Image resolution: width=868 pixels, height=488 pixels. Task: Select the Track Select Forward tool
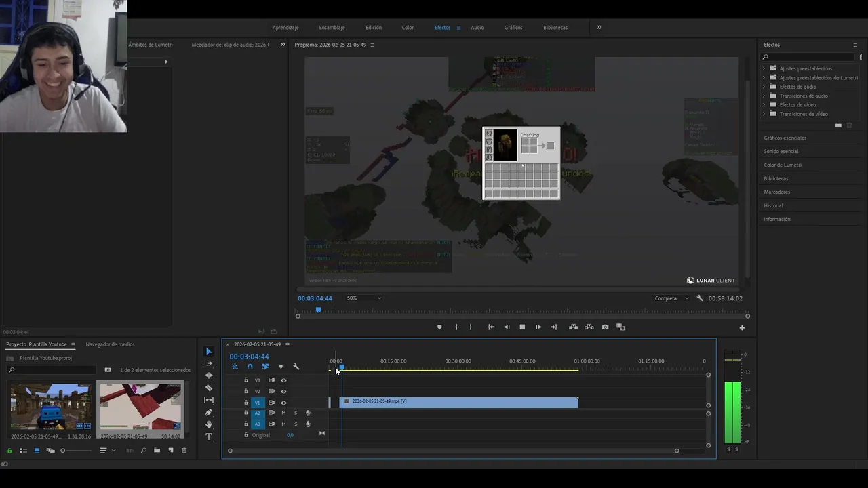209,363
